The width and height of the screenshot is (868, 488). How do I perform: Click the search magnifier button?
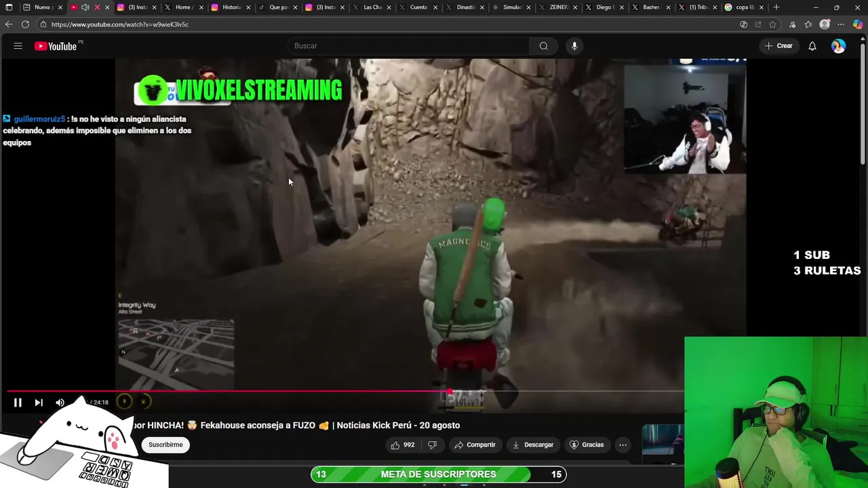click(x=543, y=46)
